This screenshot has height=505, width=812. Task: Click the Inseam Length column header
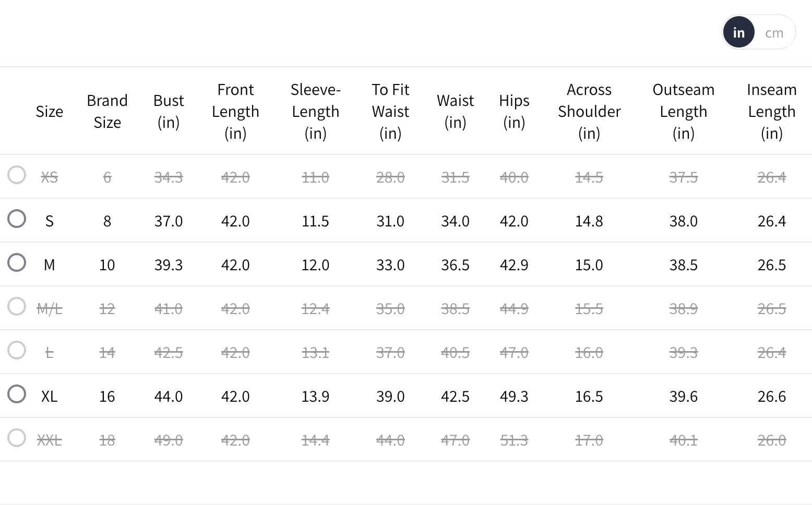point(771,111)
